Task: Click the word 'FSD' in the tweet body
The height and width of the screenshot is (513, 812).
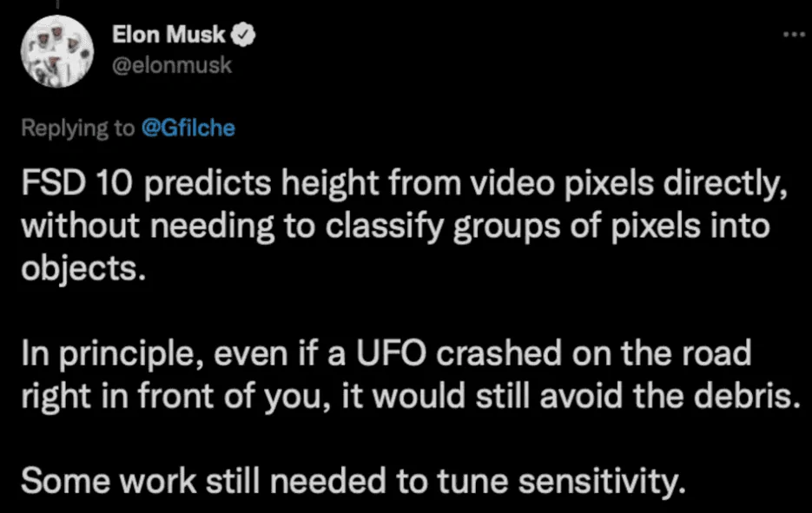Action: pos(53,183)
